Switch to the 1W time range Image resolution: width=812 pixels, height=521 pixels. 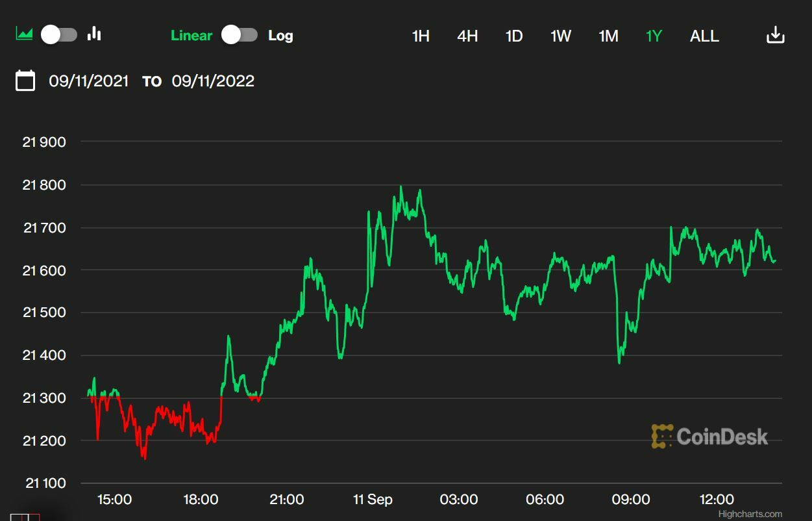point(561,36)
